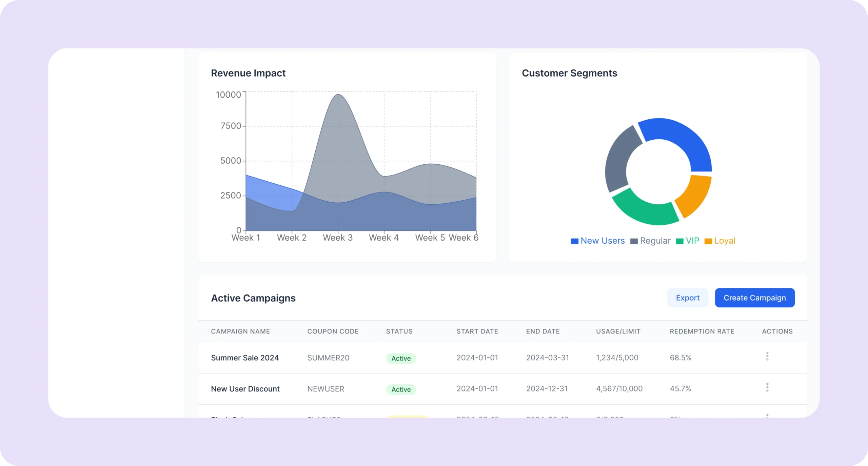Click Active status badge for Summer Sale
This screenshot has width=868, height=466.
coord(401,358)
